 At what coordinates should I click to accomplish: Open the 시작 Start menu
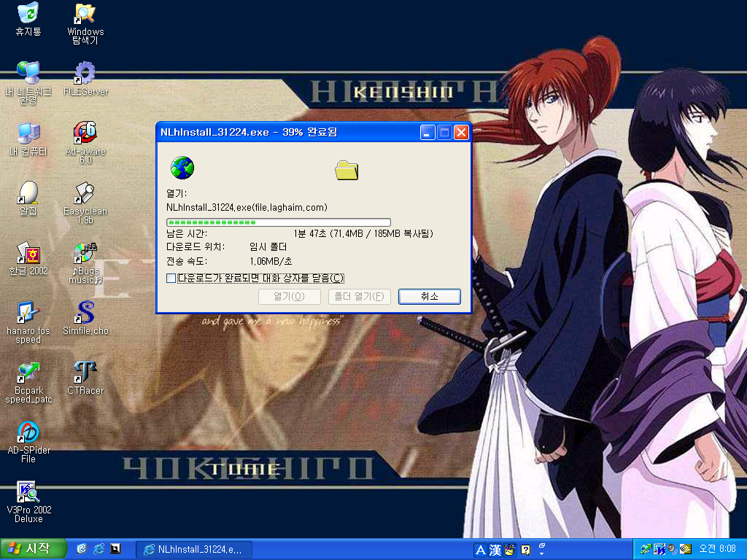tap(34, 549)
